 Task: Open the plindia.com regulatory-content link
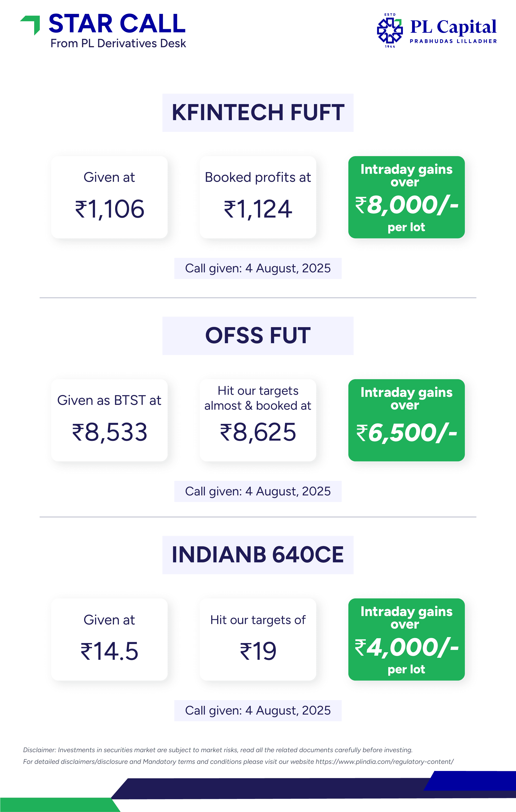(384, 761)
